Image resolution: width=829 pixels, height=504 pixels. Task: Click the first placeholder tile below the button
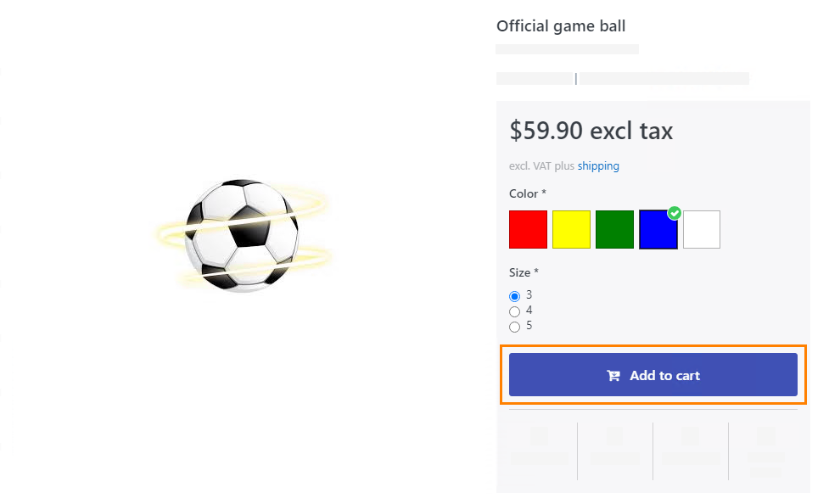tap(540, 451)
